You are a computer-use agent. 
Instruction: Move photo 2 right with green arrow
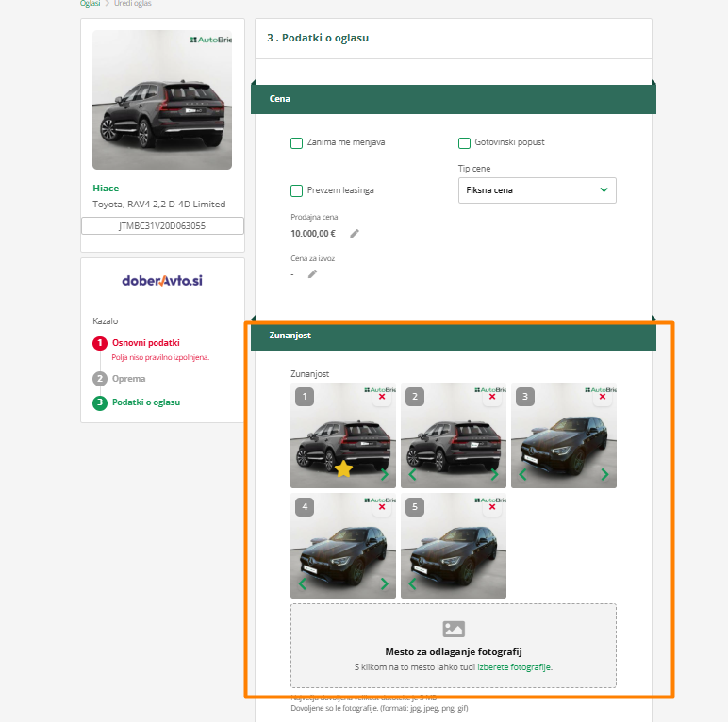pyautogui.click(x=494, y=474)
